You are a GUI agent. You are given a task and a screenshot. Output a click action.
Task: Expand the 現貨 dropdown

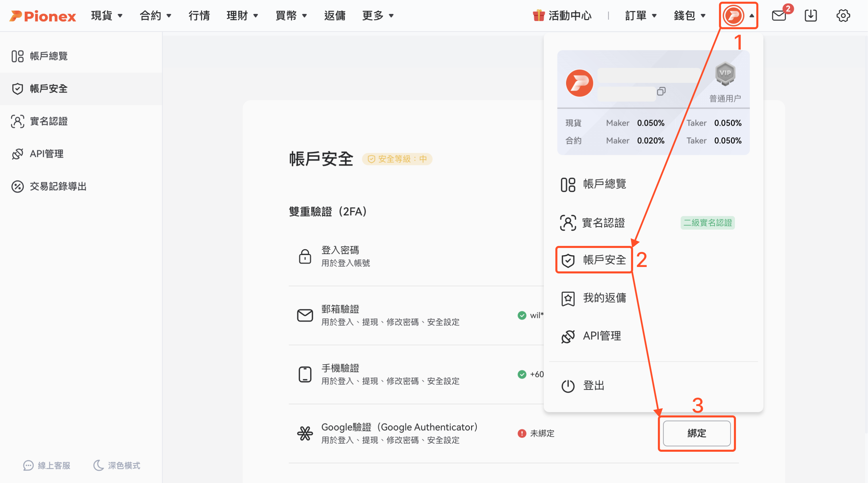107,16
